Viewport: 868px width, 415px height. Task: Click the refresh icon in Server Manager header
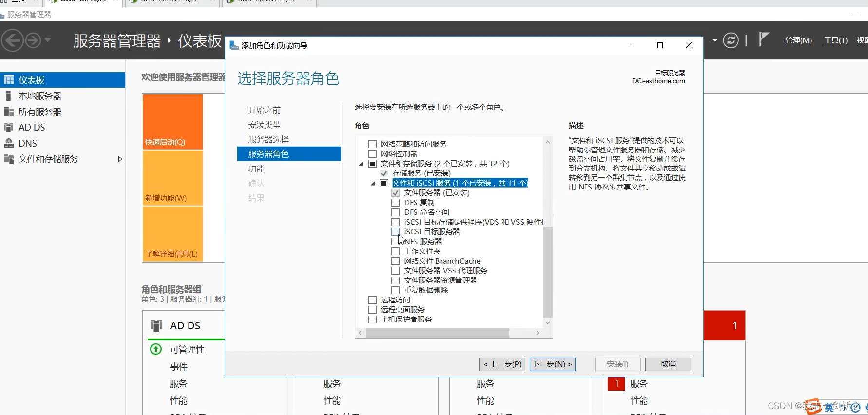tap(731, 40)
